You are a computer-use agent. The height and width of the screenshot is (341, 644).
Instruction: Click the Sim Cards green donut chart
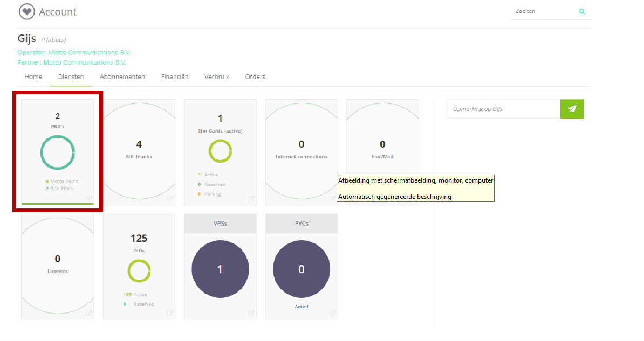pyautogui.click(x=220, y=151)
